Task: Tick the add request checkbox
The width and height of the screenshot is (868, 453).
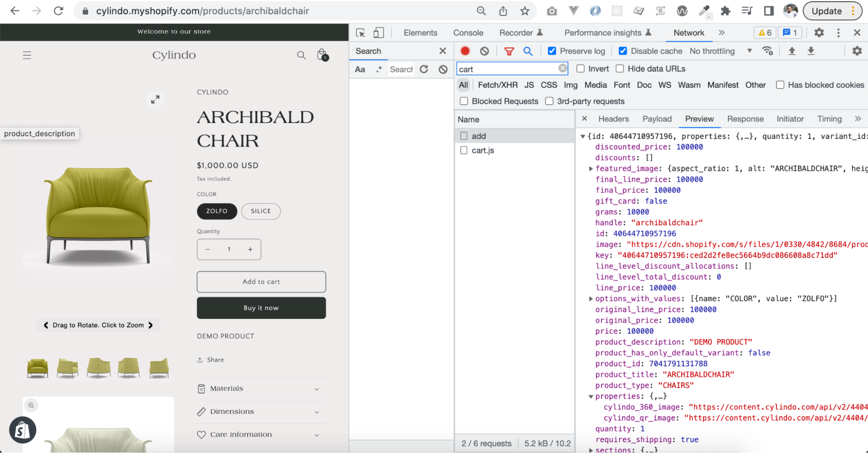Action: [x=464, y=136]
